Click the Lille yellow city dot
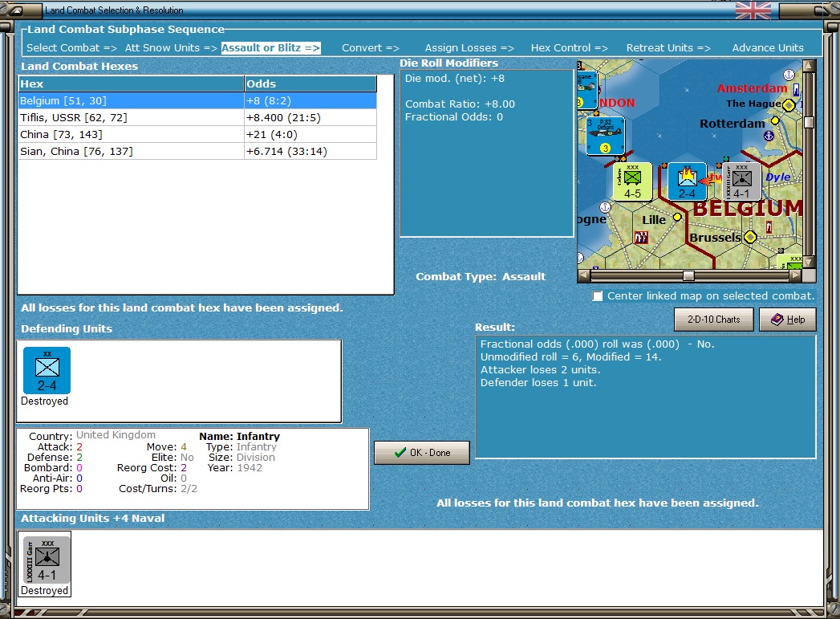Image resolution: width=840 pixels, height=619 pixels. (x=677, y=217)
